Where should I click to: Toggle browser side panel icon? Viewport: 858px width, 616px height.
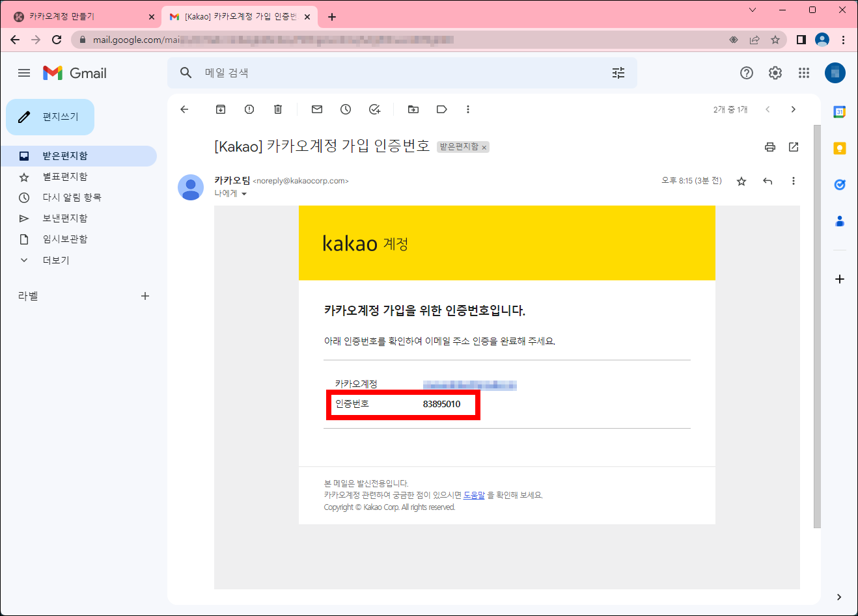(801, 40)
